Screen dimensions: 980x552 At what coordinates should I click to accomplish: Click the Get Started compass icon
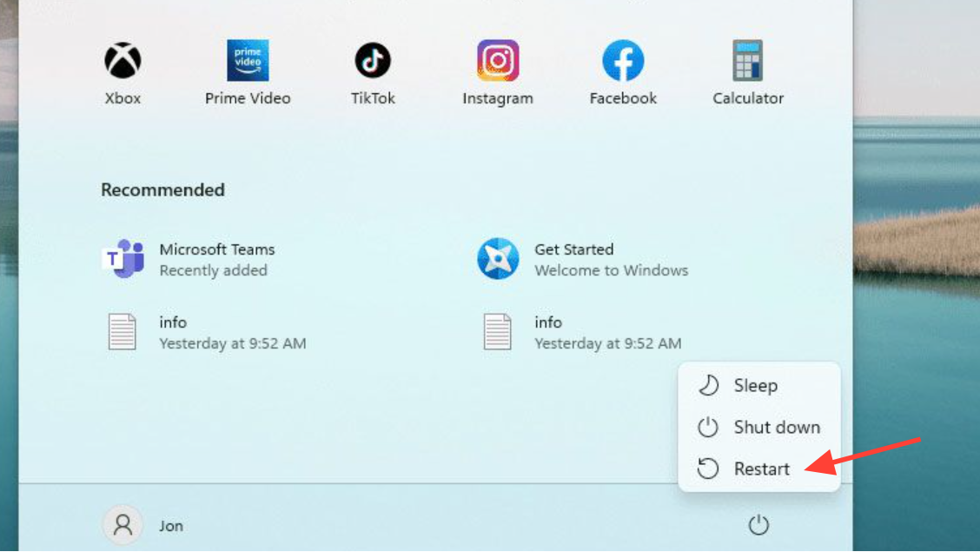click(498, 259)
